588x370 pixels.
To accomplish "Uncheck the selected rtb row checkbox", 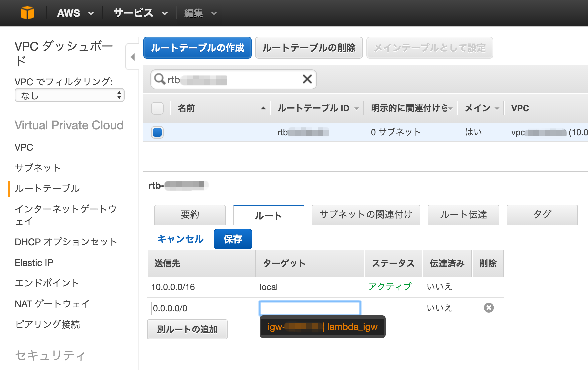I will [x=157, y=132].
